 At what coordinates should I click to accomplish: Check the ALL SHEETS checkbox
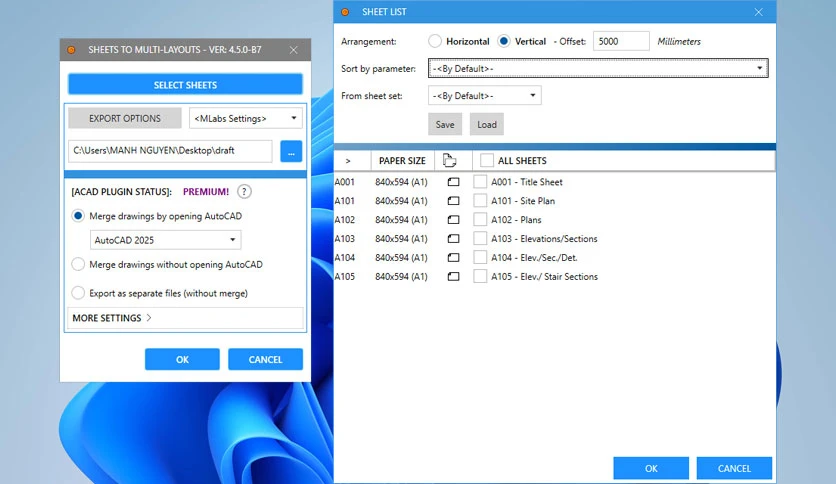[x=487, y=160]
